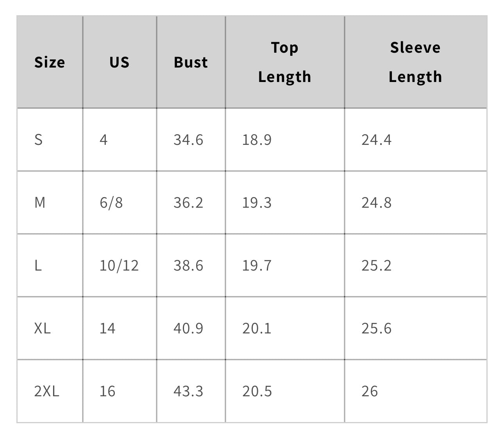Screen dimensions: 504x440
Task: Select the 2XL size cell
Action: [x=46, y=391]
